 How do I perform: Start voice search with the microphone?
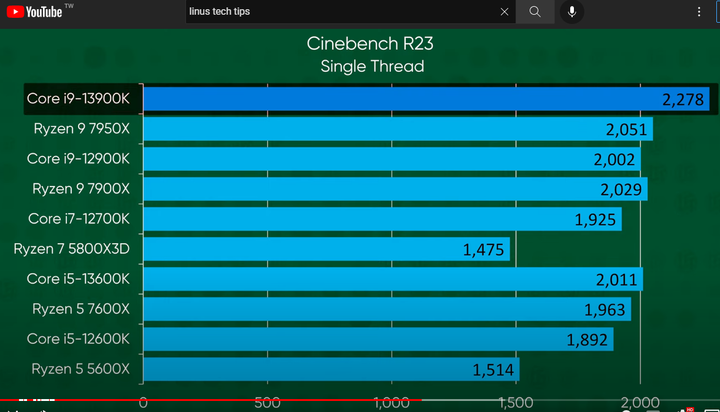pyautogui.click(x=572, y=11)
